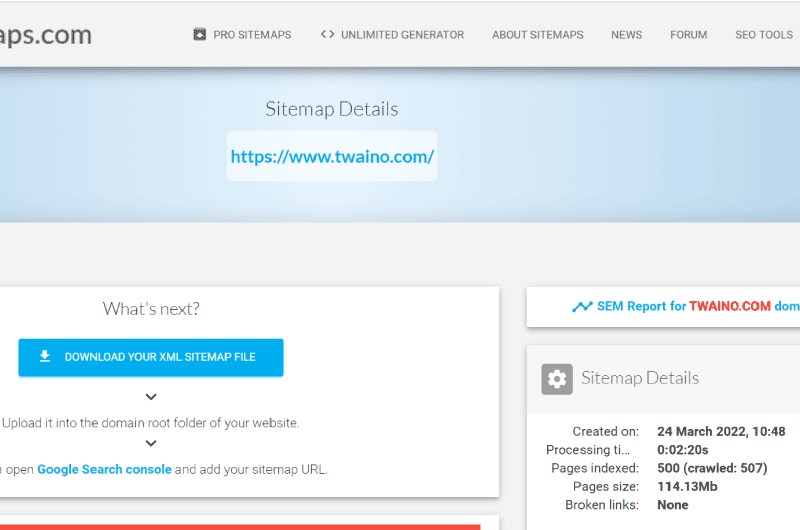Open the SEO TOOLS navigation item
The width and height of the screenshot is (800, 530).
(x=764, y=35)
